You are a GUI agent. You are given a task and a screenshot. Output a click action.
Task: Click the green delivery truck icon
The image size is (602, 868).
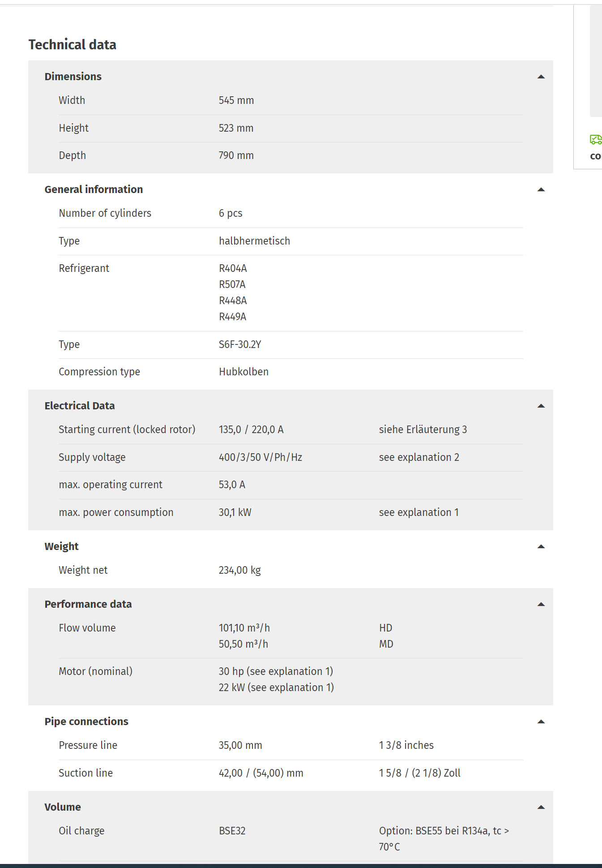point(596,140)
